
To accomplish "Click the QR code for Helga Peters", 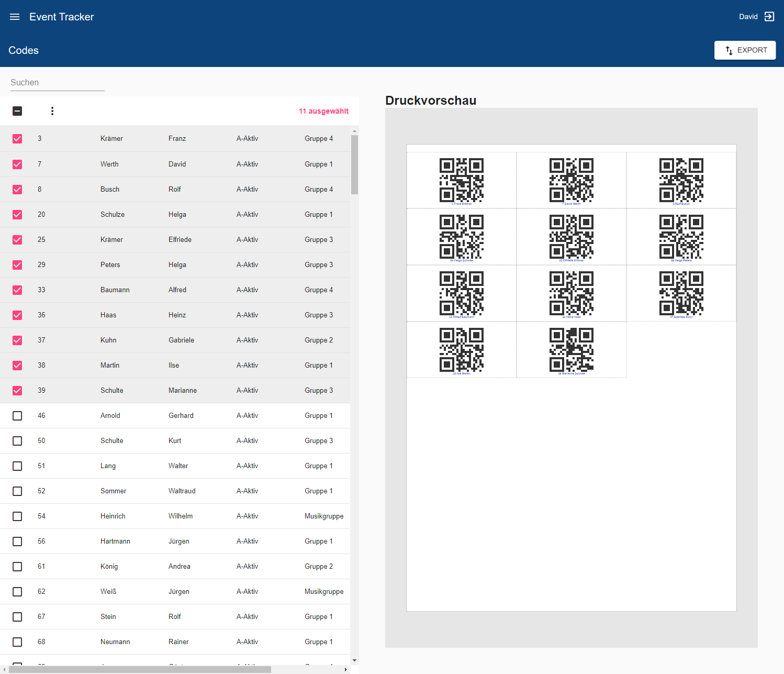I will [x=681, y=237].
